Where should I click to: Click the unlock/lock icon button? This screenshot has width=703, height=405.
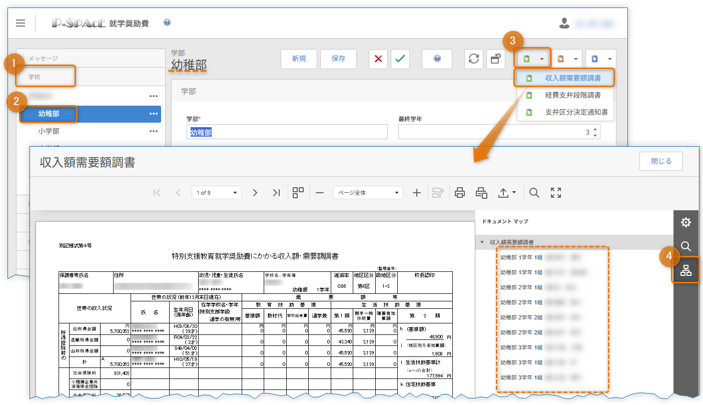[x=495, y=59]
